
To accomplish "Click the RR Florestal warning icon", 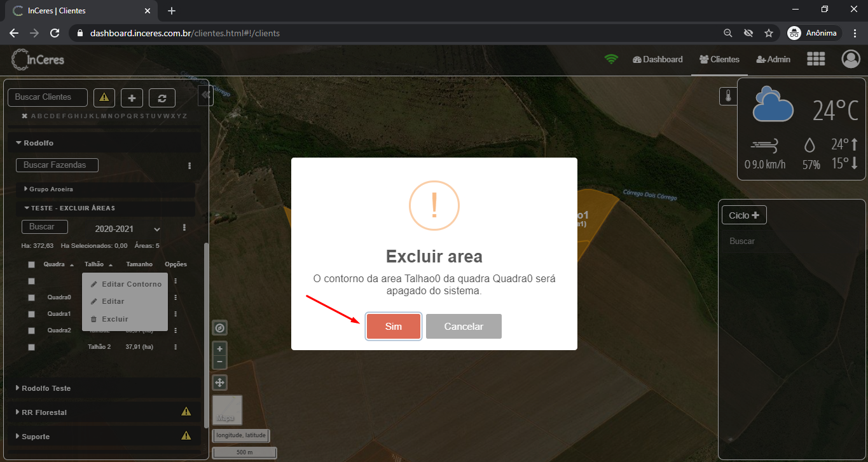I will 186,411.
